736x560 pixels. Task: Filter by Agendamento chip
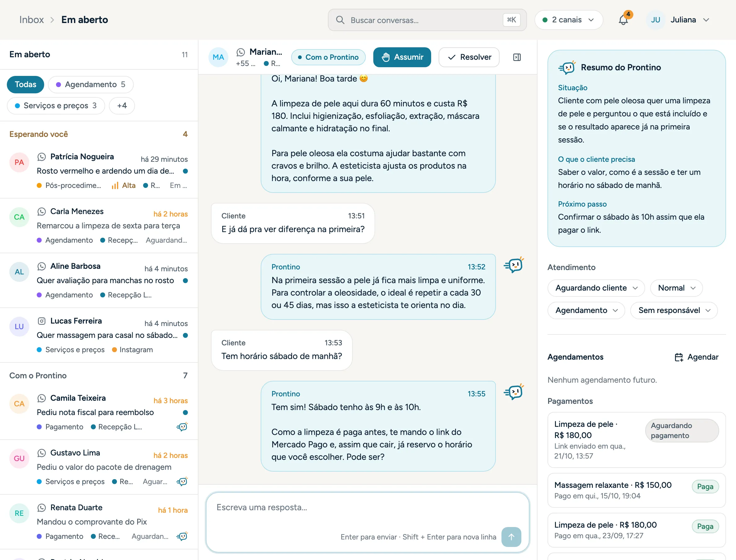point(91,84)
